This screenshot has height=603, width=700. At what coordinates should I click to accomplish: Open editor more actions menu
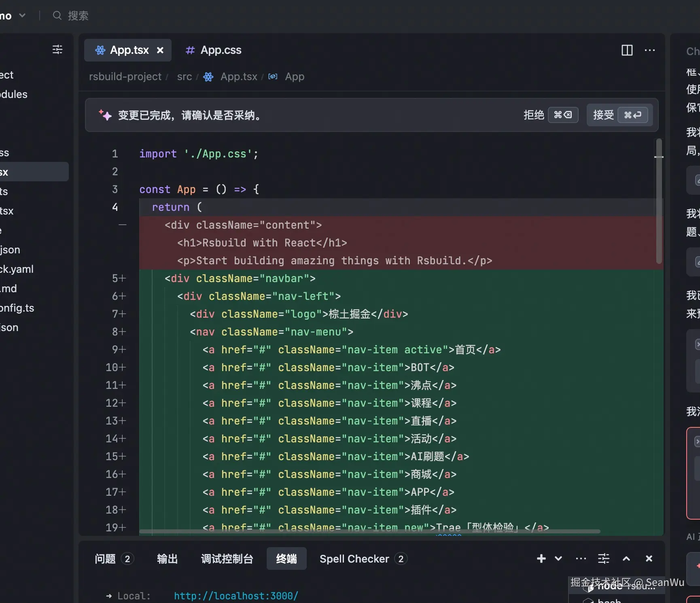650,50
